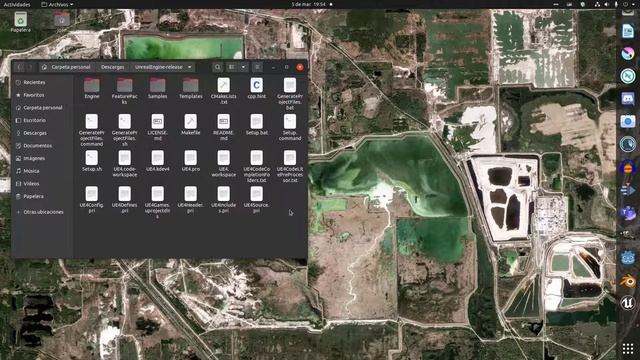
Task: Open the Templates folder
Action: (x=191, y=88)
